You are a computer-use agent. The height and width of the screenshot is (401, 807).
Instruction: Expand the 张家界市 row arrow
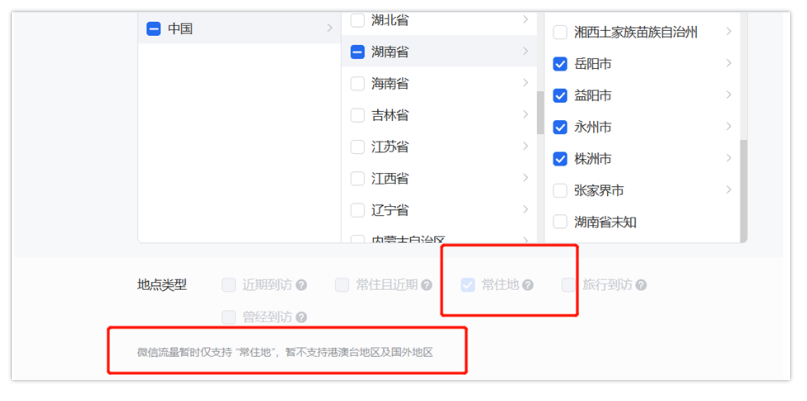pos(729,190)
